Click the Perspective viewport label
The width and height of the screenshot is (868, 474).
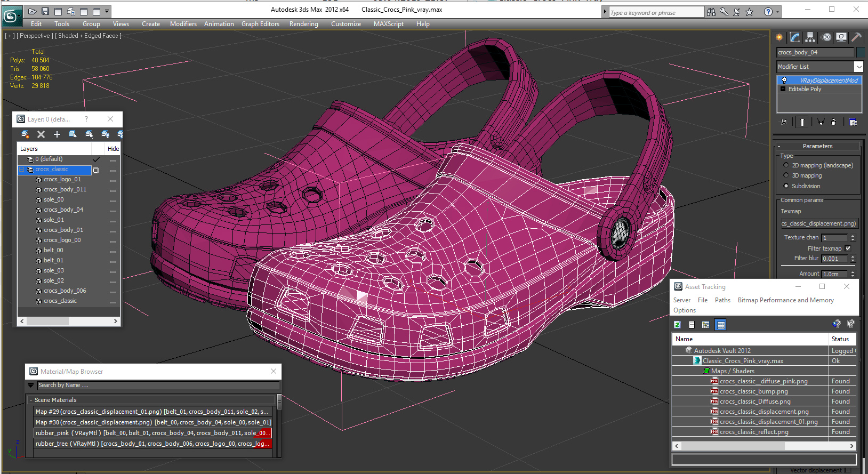35,36
